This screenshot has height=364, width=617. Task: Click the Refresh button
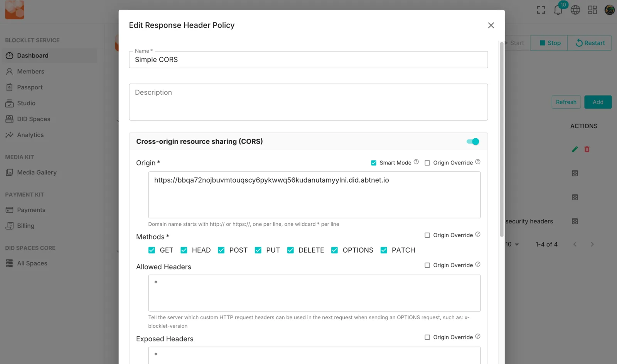566,102
